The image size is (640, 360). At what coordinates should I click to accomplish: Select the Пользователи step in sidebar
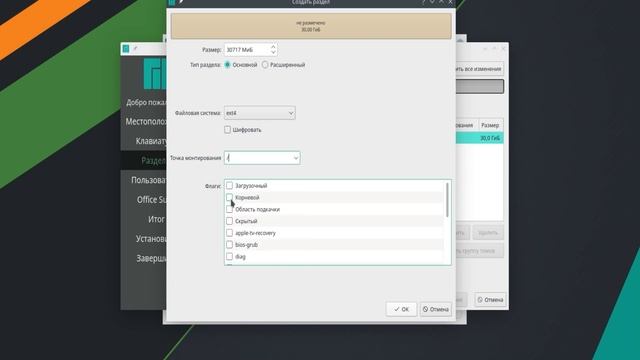pyautogui.click(x=144, y=180)
